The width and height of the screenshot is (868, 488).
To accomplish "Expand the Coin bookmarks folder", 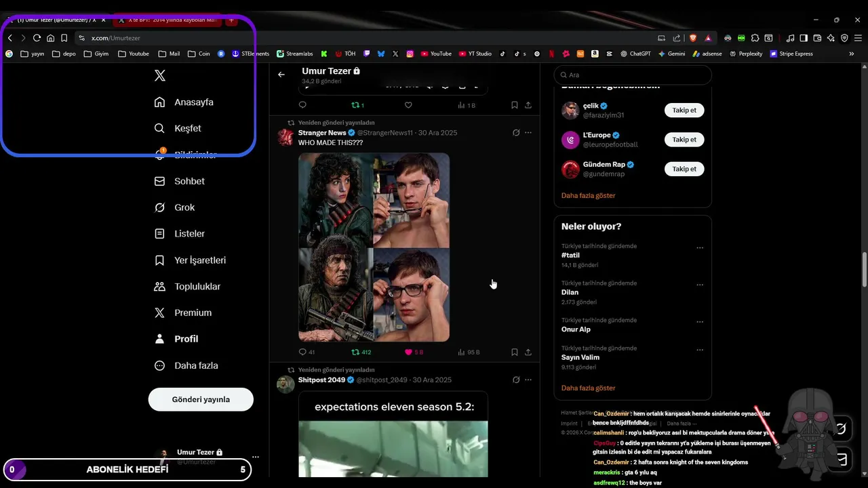I will click(x=199, y=54).
